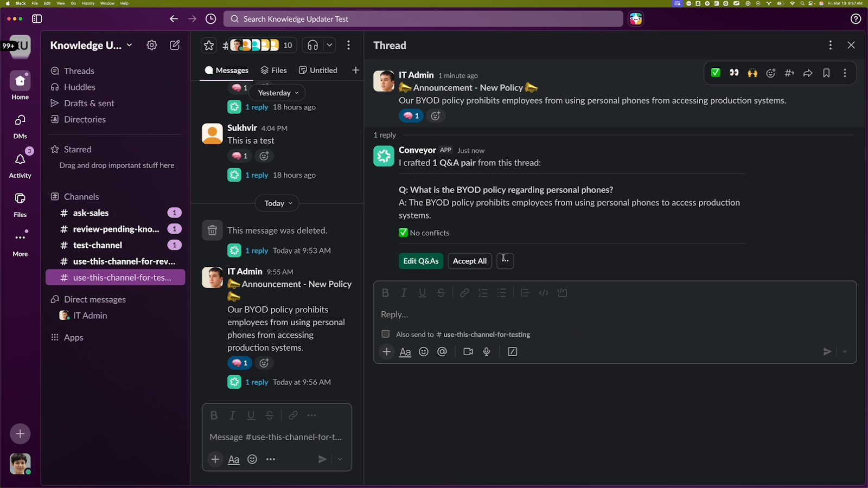Open 1 reply under Sukhvir's message
This screenshot has width=868, height=488.
pos(257,175)
